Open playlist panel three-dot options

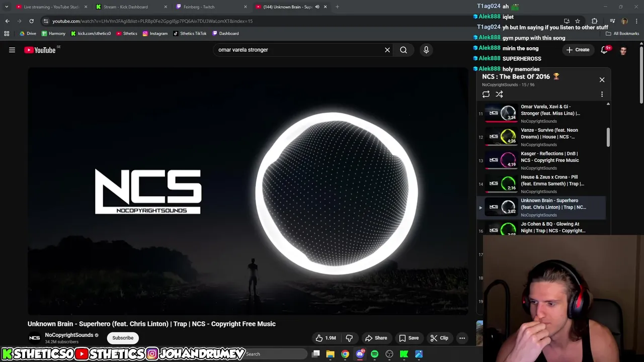[x=602, y=94]
